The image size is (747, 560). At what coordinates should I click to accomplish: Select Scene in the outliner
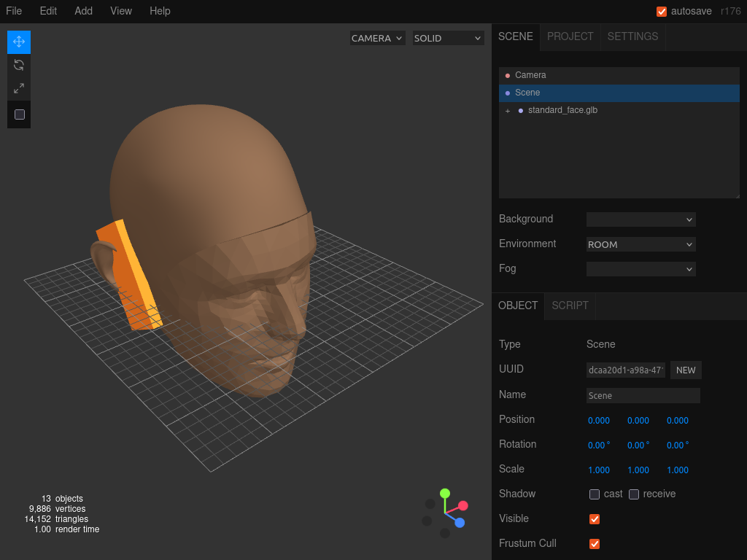point(619,93)
